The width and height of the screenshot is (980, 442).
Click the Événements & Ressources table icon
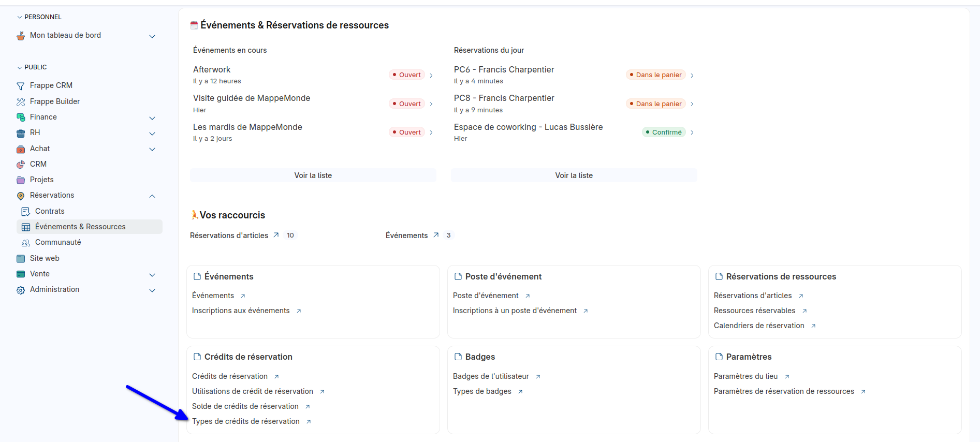(x=26, y=227)
